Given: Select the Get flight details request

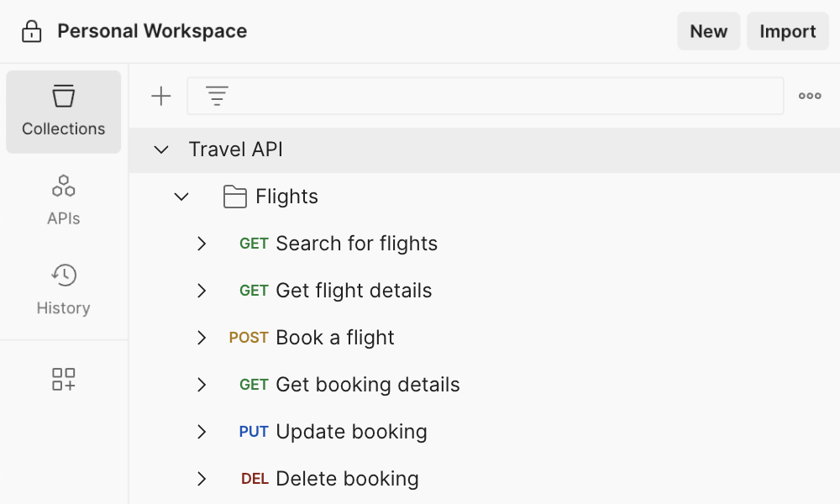Looking at the screenshot, I should [x=354, y=291].
